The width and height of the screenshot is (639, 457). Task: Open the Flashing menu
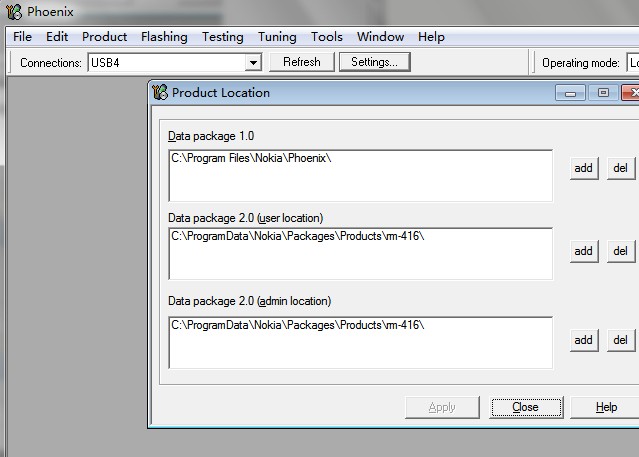tap(164, 37)
